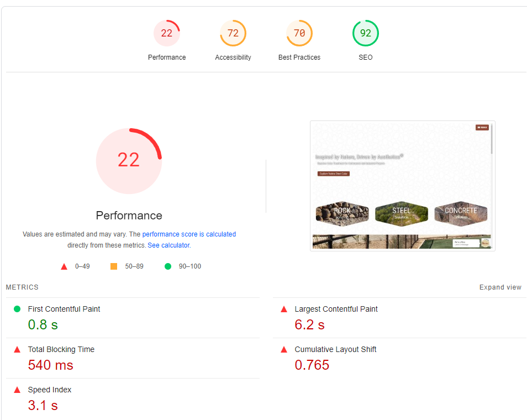Click the orange square 50–89 legend icon
The width and height of the screenshot is (527, 420).
[x=114, y=266]
